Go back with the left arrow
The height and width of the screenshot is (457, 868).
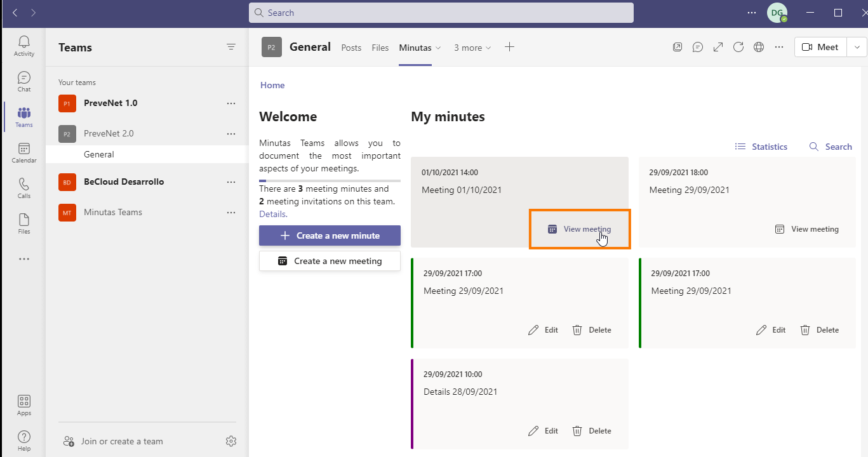15,13
